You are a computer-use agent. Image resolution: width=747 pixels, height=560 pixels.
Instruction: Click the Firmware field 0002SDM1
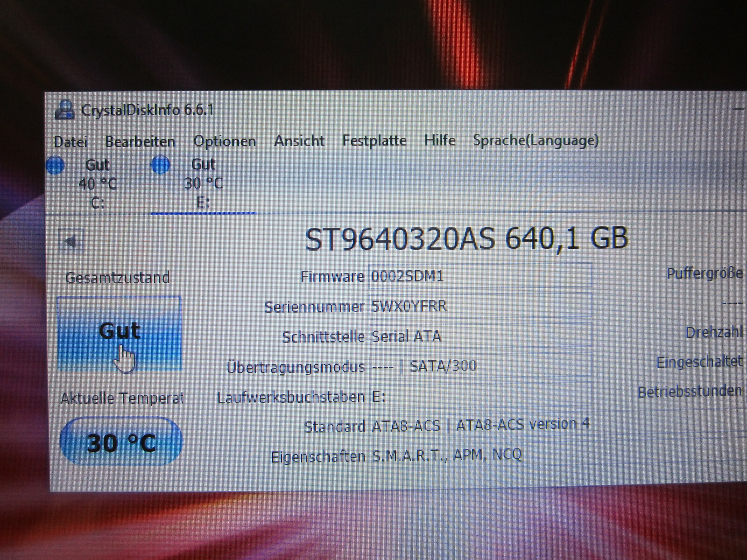(480, 276)
